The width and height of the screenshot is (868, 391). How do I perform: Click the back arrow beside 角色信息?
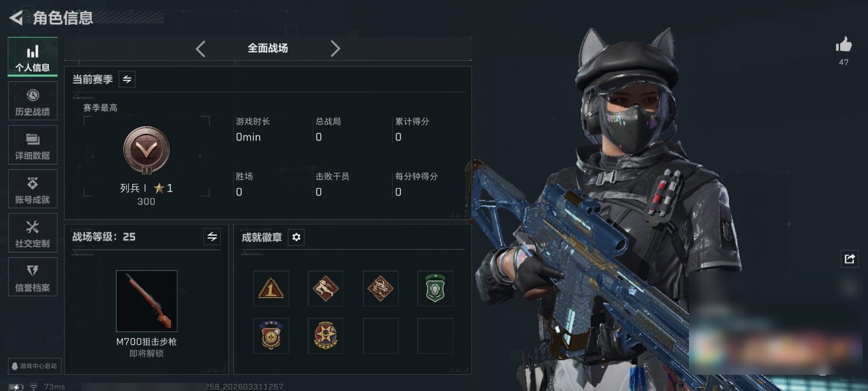pyautogui.click(x=16, y=18)
